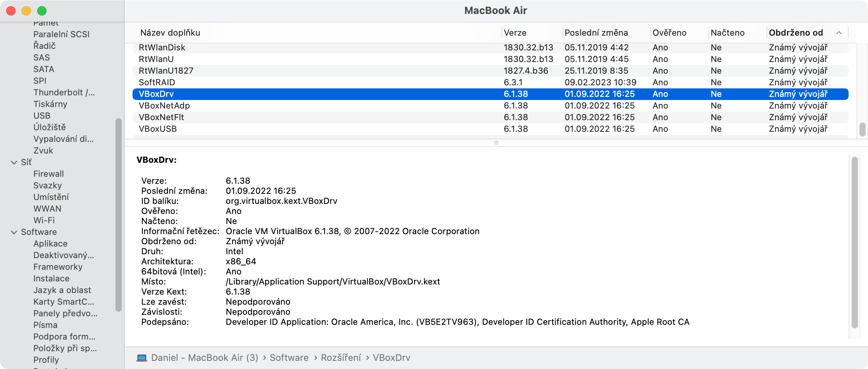Open Úložiště in the sidebar

(x=50, y=128)
